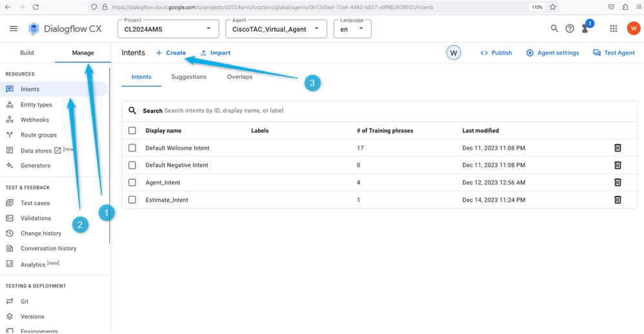
Task: Switch to the Manage tab
Action: pyautogui.click(x=83, y=53)
